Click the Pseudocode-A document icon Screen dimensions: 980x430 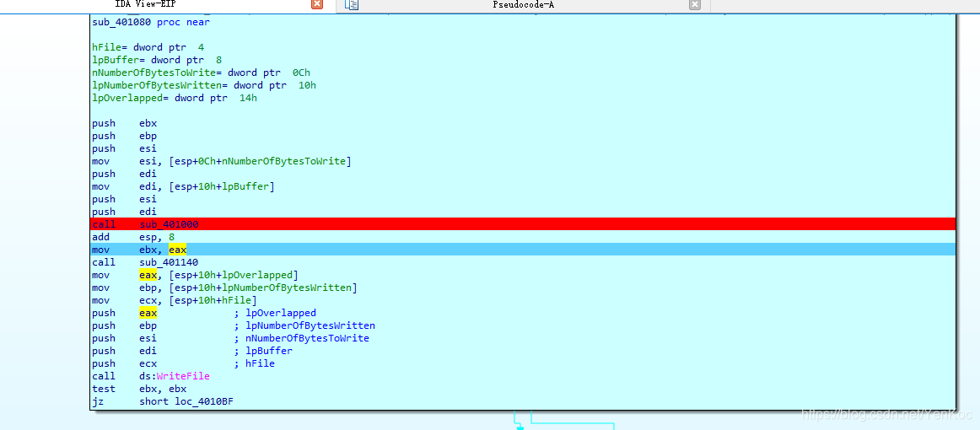coord(352,4)
